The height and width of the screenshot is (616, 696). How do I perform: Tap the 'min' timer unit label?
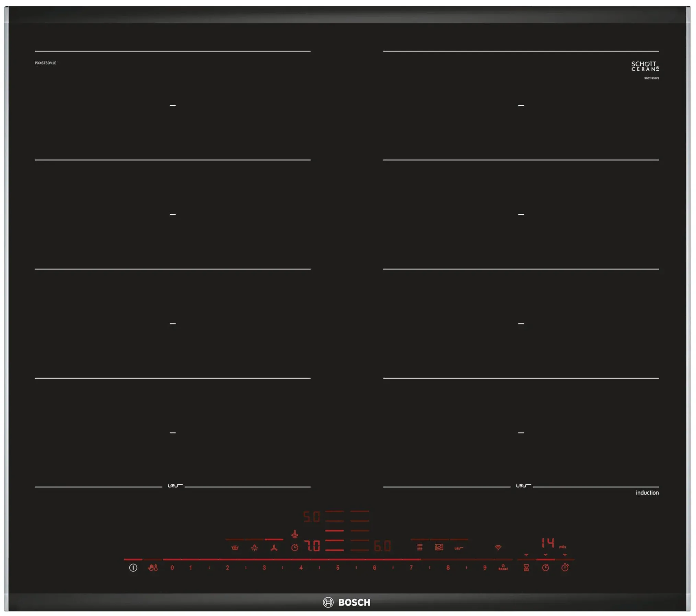pos(562,547)
